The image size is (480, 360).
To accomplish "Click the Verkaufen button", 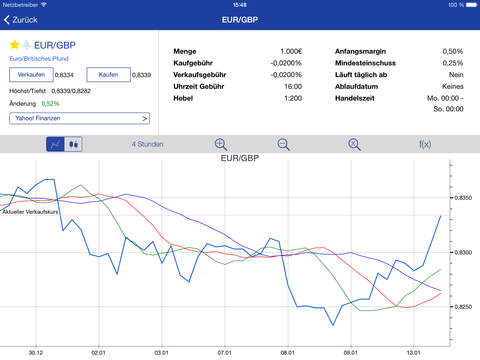I will click(31, 75).
